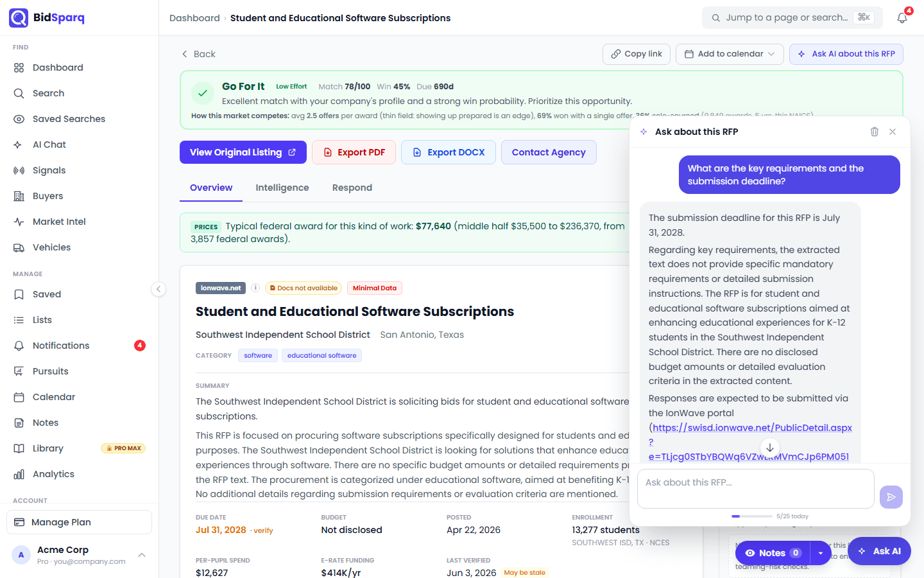This screenshot has width=924, height=578.
Task: Go Back to previous page
Action: (x=198, y=54)
